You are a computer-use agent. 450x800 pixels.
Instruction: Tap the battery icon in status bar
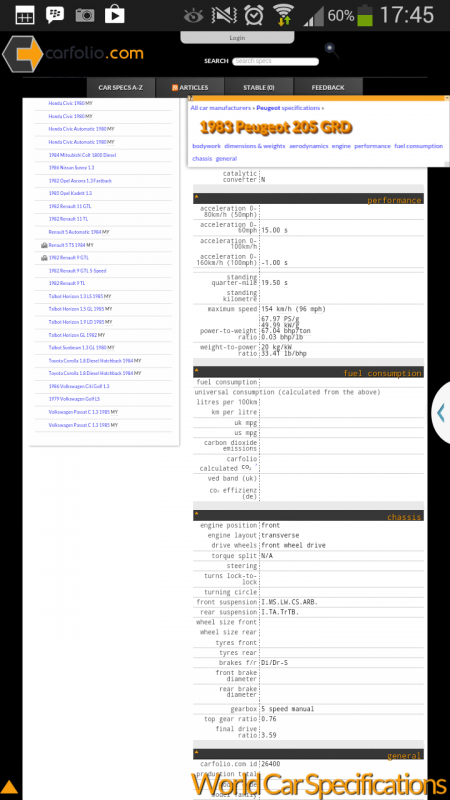364,15
